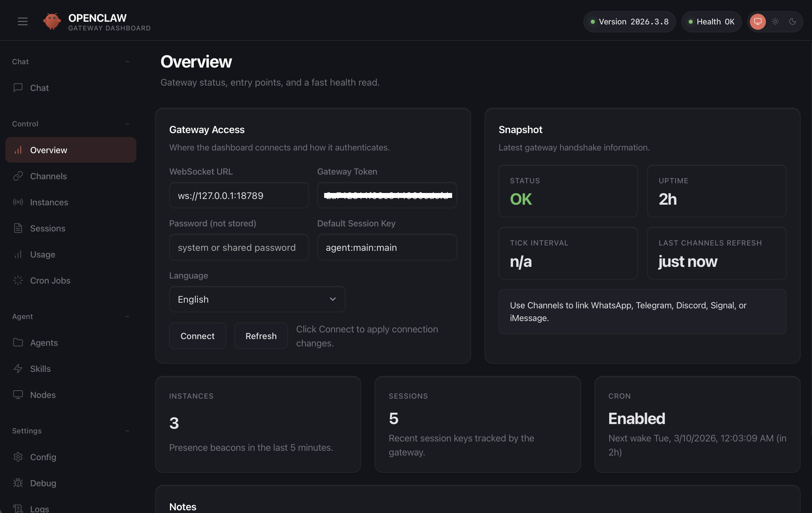Screen dimensions: 812x513
Task: Click the hamburger menu icon
Action: [x=23, y=21]
